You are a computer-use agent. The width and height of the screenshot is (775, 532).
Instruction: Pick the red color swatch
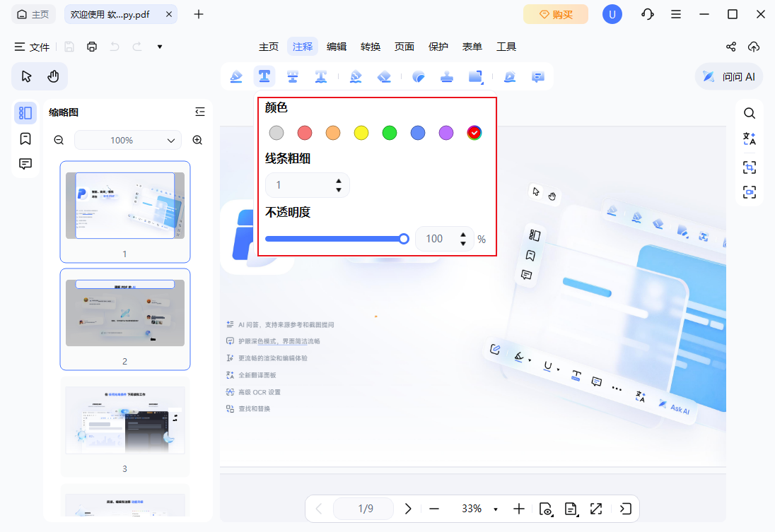[305, 133]
